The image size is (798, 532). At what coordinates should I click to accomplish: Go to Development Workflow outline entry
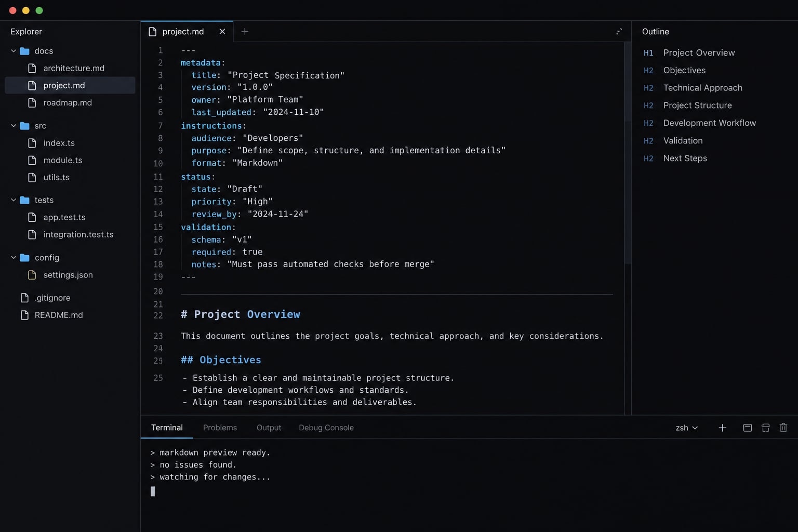coord(710,123)
